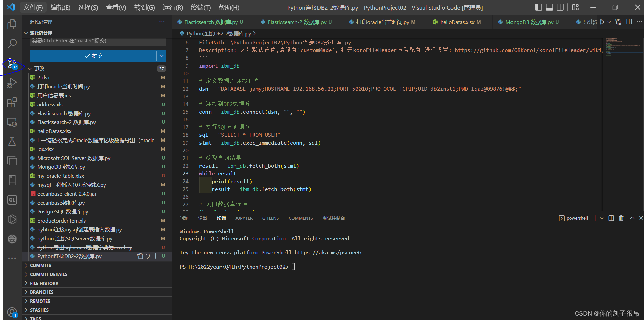Discard changes icon on Python连接DB2-2数据库.py

click(x=148, y=256)
